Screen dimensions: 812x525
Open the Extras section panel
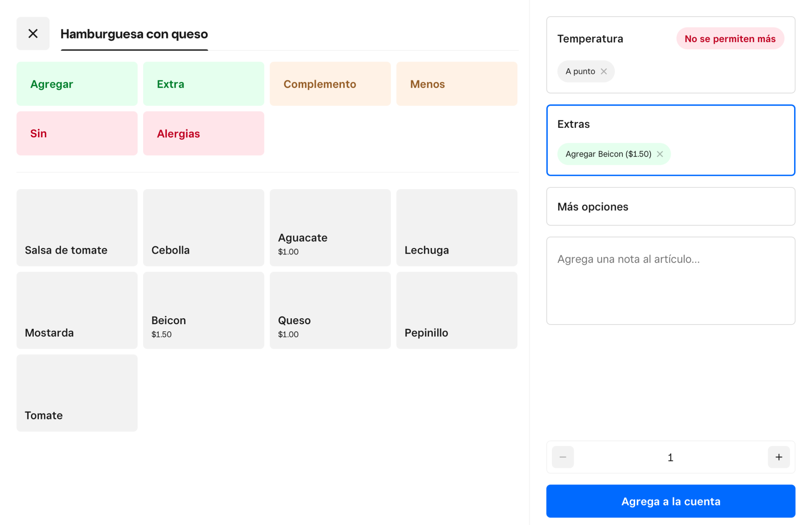pos(670,125)
